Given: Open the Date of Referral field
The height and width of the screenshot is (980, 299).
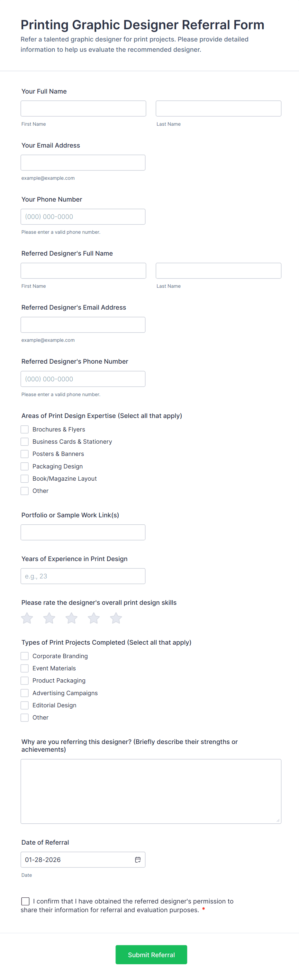Looking at the screenshot, I should pos(76,859).
